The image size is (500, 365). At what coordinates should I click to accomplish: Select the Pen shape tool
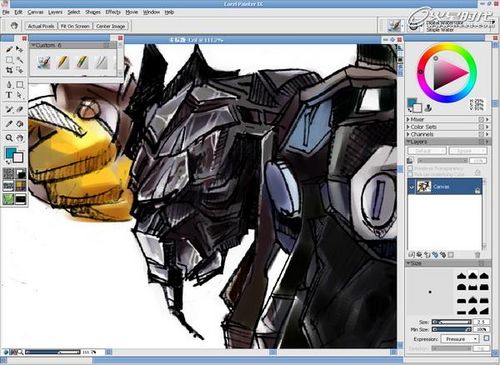(x=9, y=85)
